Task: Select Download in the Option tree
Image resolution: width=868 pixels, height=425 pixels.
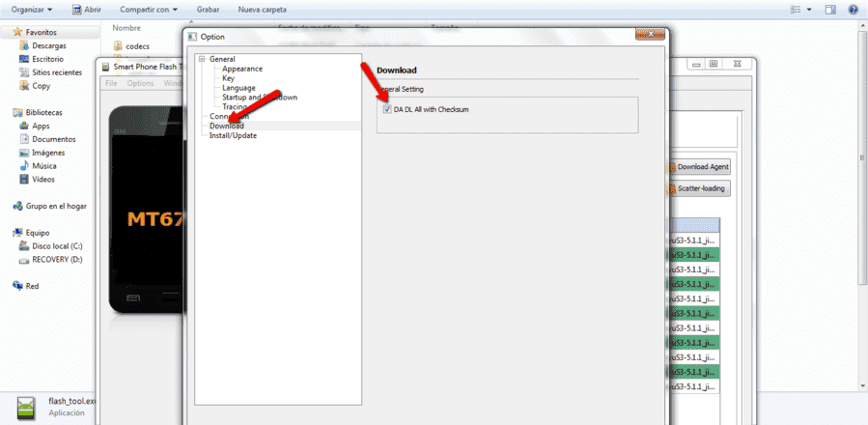Action: [x=226, y=126]
